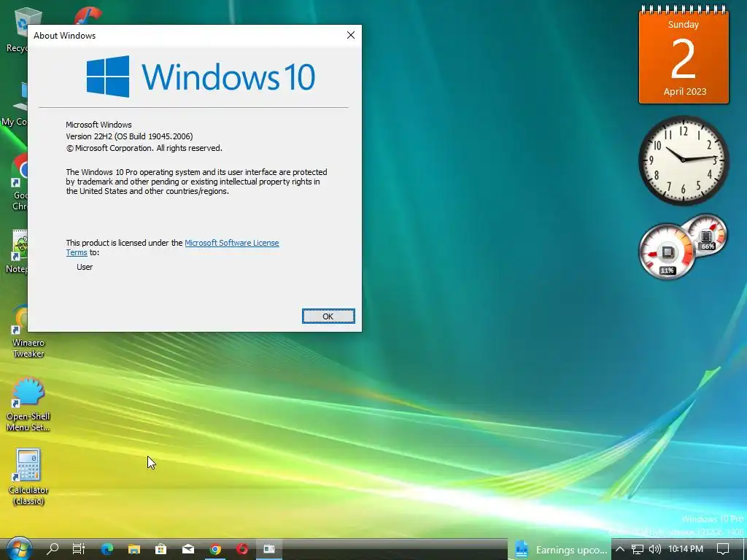Image resolution: width=747 pixels, height=560 pixels.
Task: Open Microsoft Store from the taskbar
Action: click(x=161, y=549)
